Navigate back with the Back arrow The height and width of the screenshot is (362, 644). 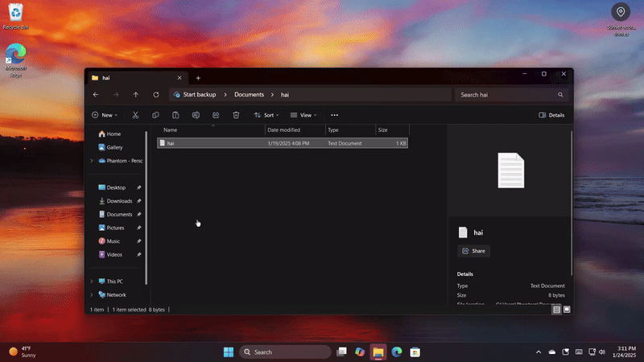coord(96,95)
